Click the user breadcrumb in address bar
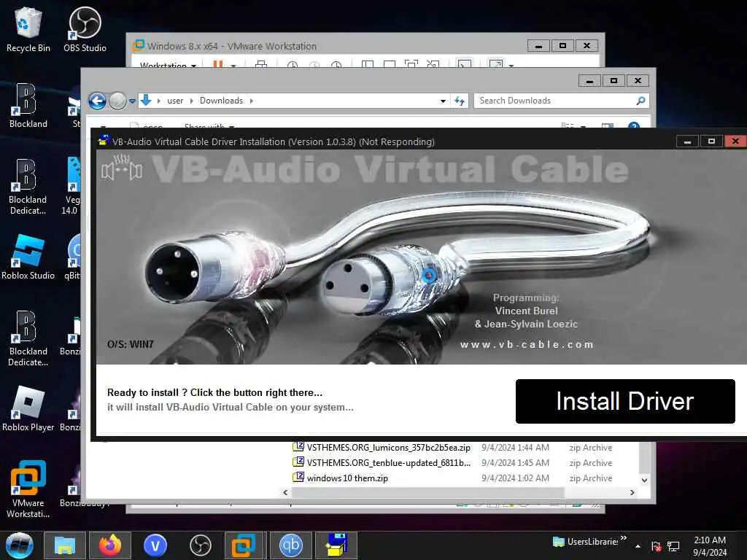This screenshot has width=747, height=560. [x=175, y=101]
